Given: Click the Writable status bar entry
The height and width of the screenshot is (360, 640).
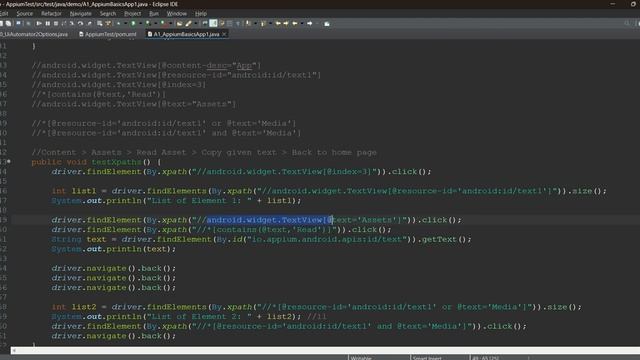Looking at the screenshot, I should point(361,358).
